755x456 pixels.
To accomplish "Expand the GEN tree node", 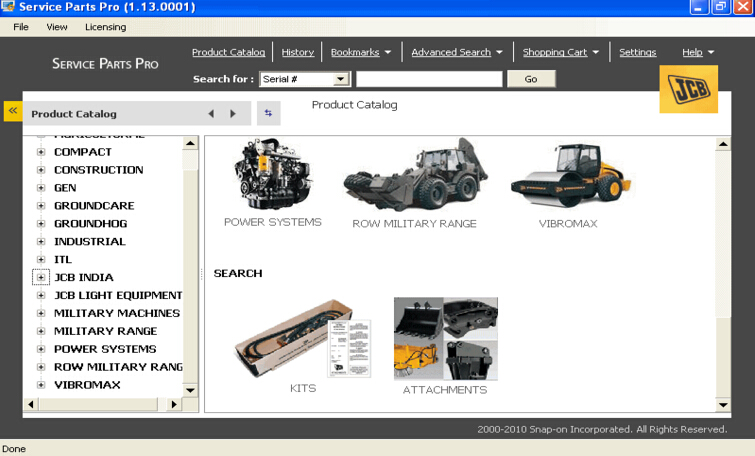I will [41, 188].
